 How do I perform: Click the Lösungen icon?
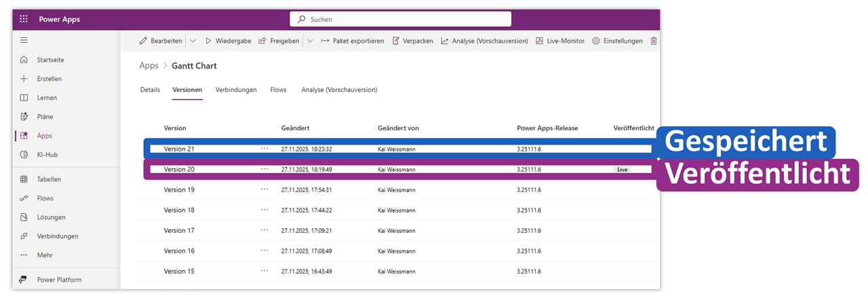point(24,217)
